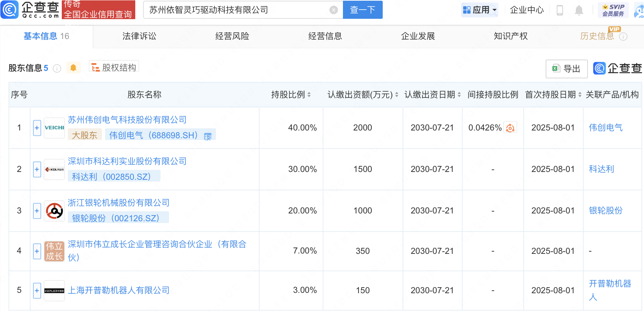This screenshot has height=312, width=644.
Task: Click the notification bell in the top bar
Action: [x=579, y=10]
